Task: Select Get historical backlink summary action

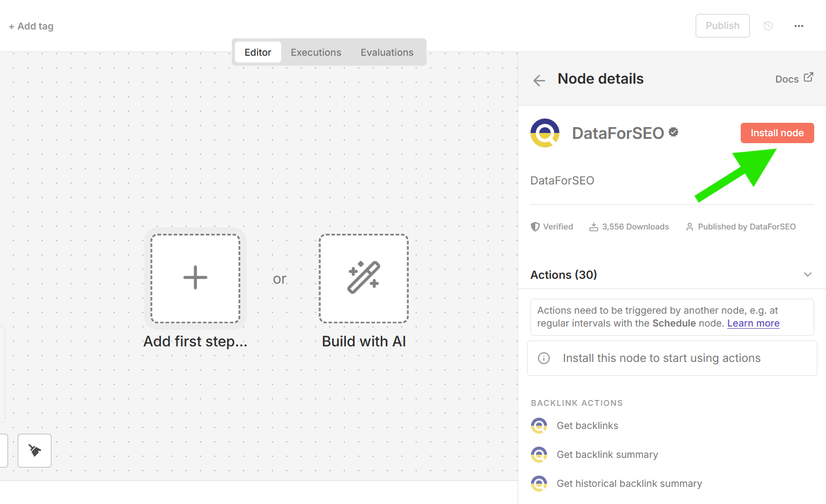Action: coord(629,484)
